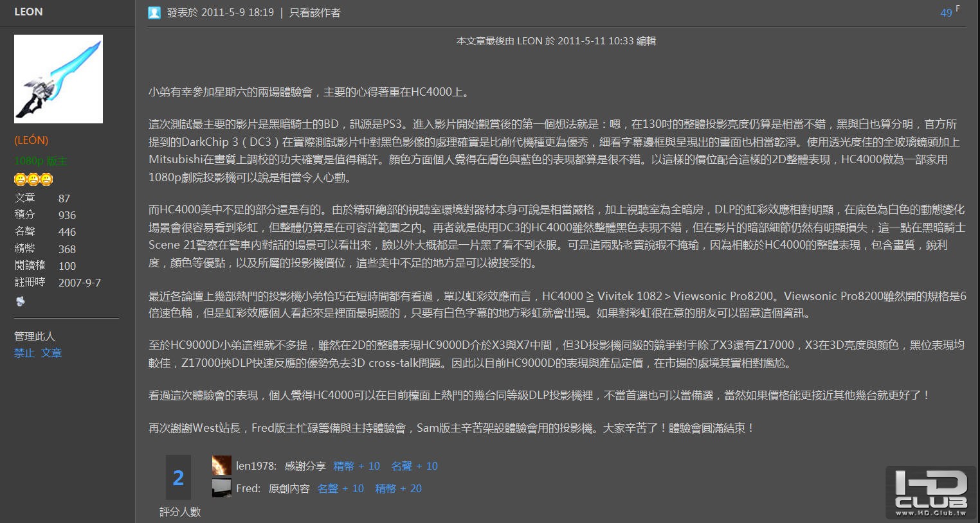Click paragraph starting 小弟有幸參加星期六
The width and height of the screenshot is (980, 523).
[311, 92]
